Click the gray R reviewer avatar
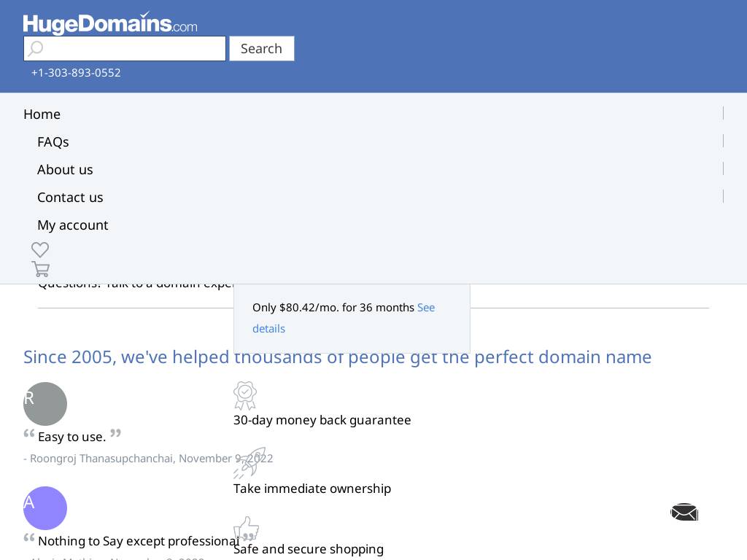 (45, 404)
